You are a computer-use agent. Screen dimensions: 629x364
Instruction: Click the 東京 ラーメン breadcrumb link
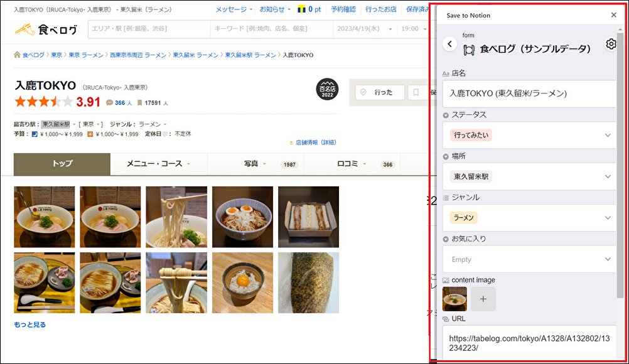(86, 55)
